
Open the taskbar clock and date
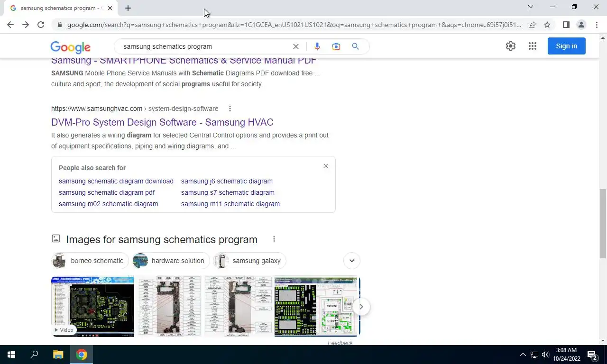[x=567, y=355]
